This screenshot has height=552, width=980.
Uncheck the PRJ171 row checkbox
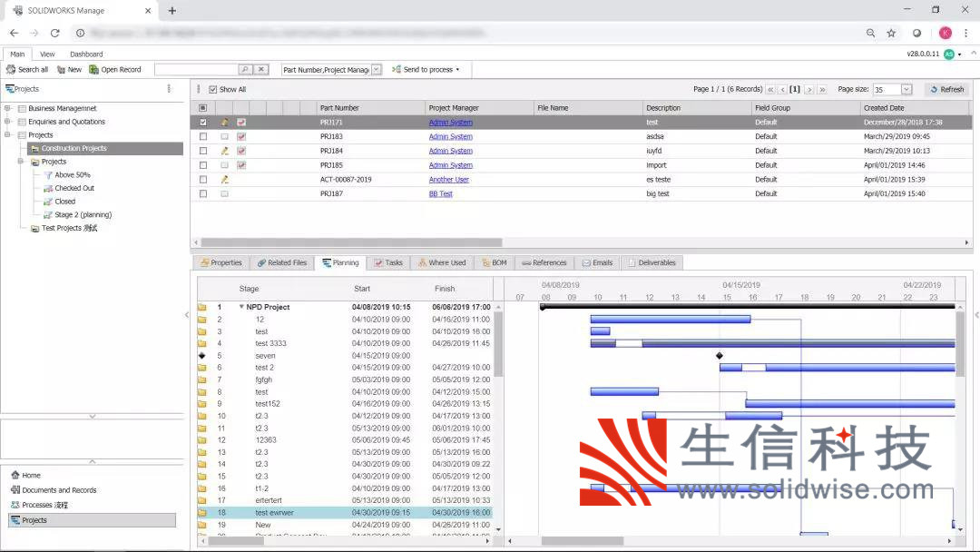tap(203, 123)
